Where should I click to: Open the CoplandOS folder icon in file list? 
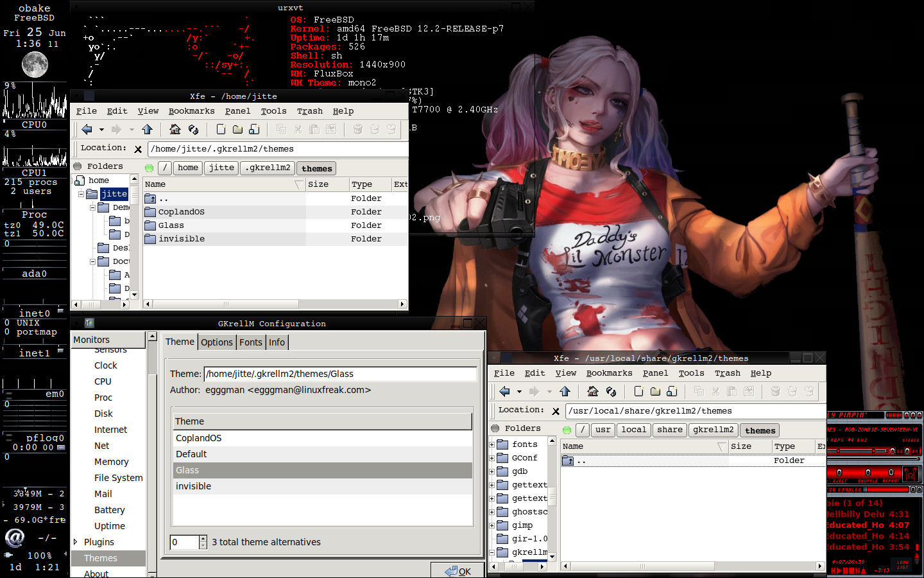pyautogui.click(x=150, y=212)
